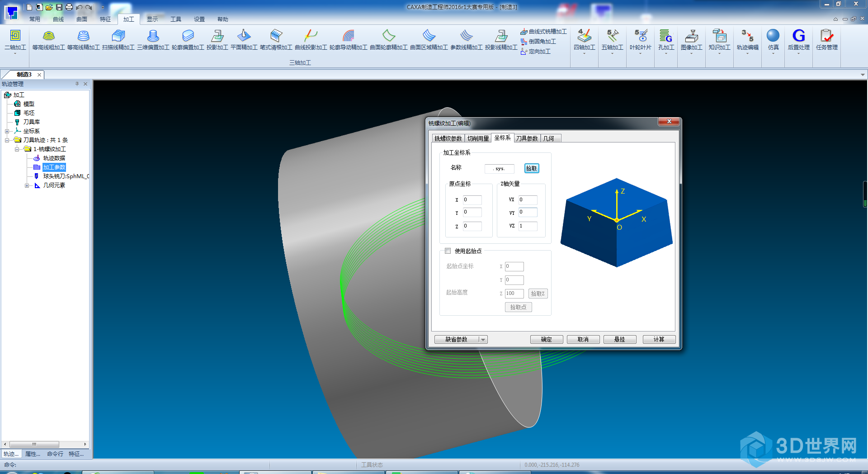Choose 轮廓导动精加工 tool
Screen dimensions: 868x474
(x=348, y=40)
